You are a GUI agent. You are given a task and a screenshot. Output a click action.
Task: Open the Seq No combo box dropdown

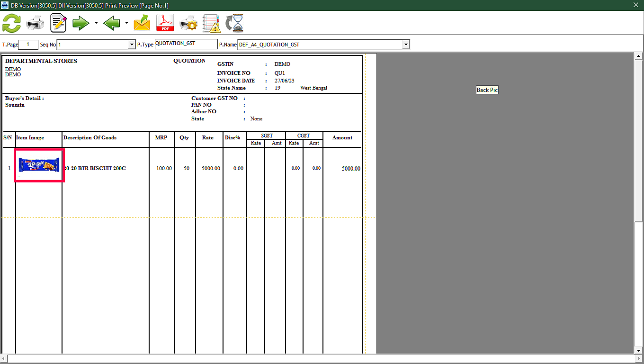[132, 45]
